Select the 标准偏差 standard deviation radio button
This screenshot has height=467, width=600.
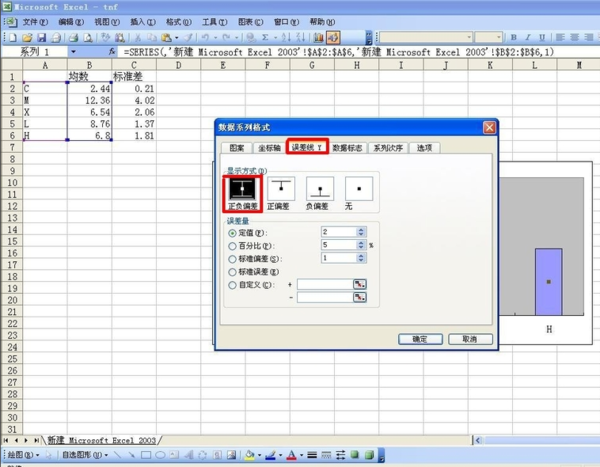click(232, 259)
